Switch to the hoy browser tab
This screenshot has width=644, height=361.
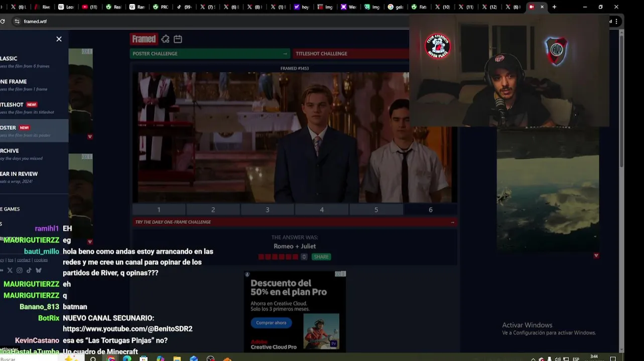click(301, 7)
